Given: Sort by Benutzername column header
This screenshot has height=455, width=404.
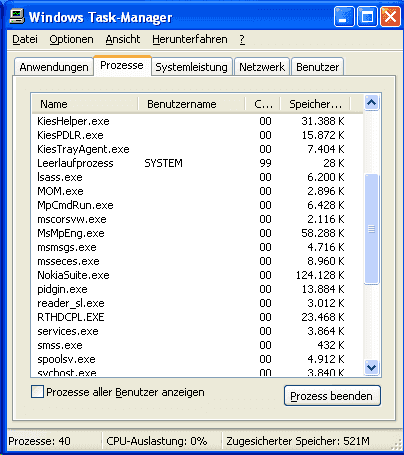Looking at the screenshot, I should (192, 104).
